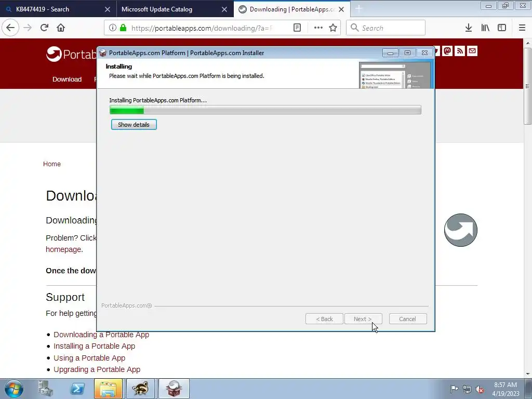Viewport: 532px width, 399px height.
Task: Open the RSS feed icon in header
Action: 460,51
